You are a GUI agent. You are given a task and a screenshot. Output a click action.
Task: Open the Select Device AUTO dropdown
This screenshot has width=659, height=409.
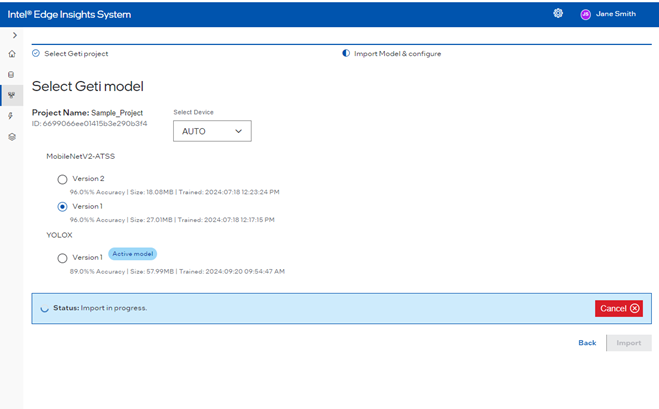[x=212, y=131]
